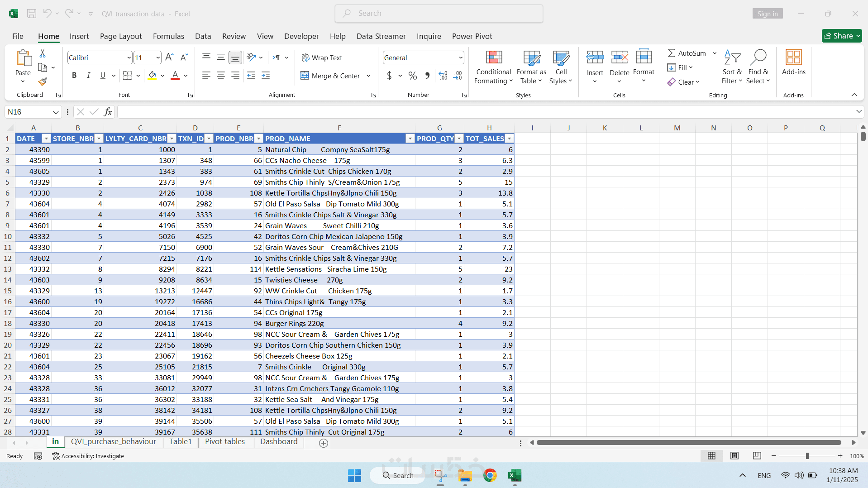Open the Formulas ribbon tab

point(168,36)
